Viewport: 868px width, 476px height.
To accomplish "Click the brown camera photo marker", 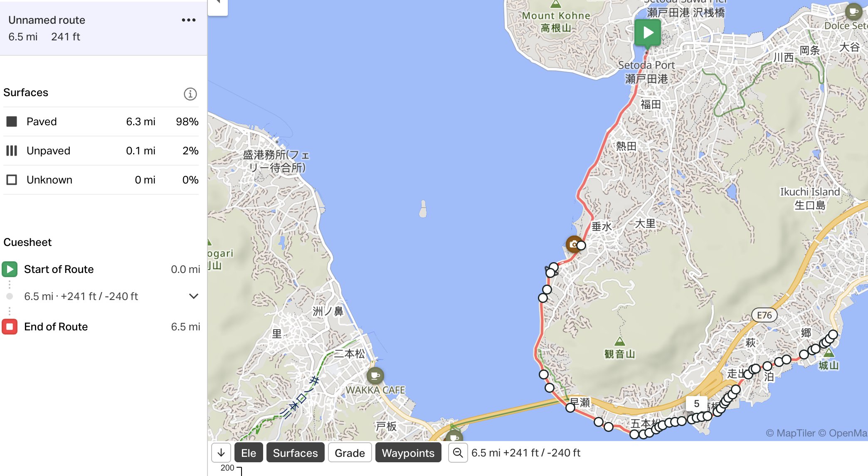I will point(574,244).
